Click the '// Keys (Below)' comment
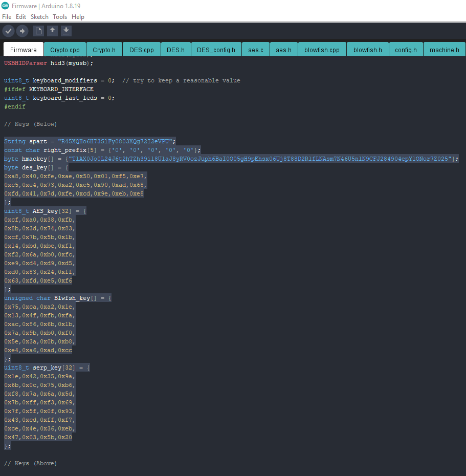466x476 pixels. pos(30,124)
